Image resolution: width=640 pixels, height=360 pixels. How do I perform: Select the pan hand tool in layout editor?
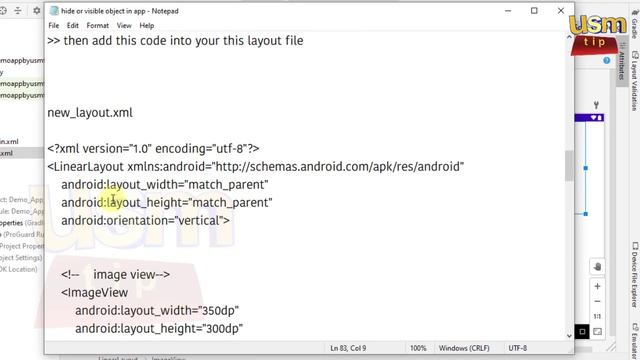pyautogui.click(x=597, y=267)
